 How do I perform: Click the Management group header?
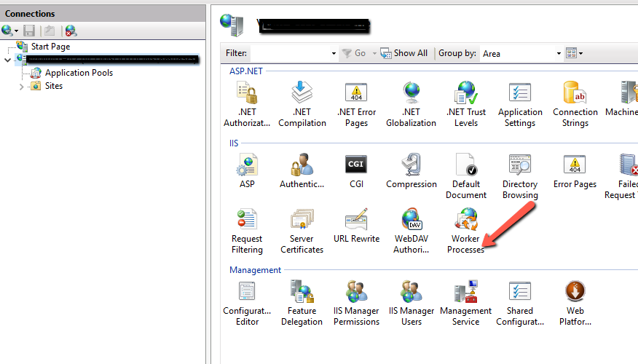pyautogui.click(x=255, y=270)
